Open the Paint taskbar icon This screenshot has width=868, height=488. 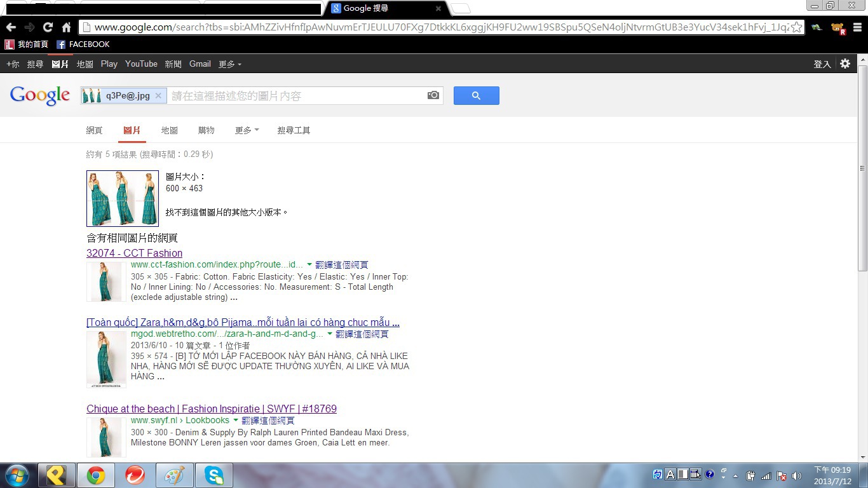point(174,475)
